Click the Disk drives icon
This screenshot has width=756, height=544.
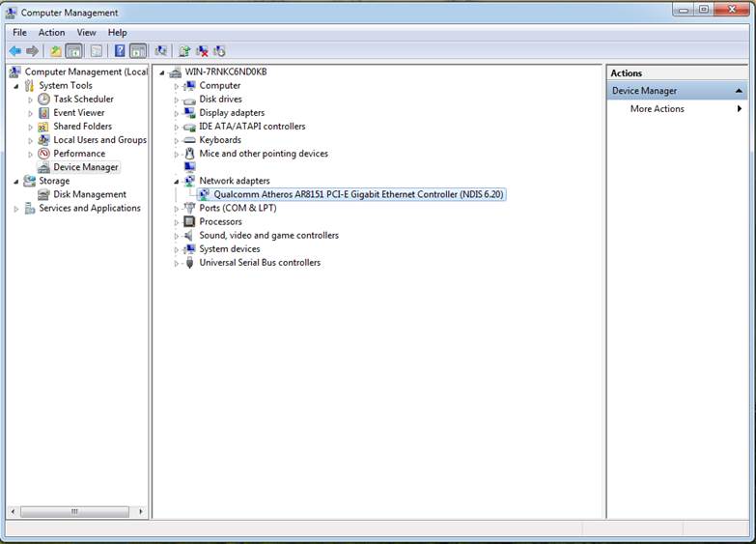(x=189, y=100)
